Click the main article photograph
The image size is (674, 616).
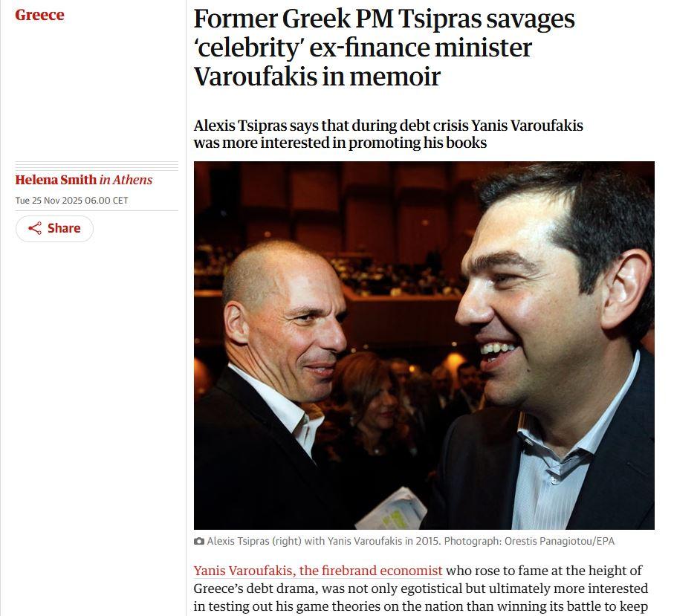pos(424,346)
